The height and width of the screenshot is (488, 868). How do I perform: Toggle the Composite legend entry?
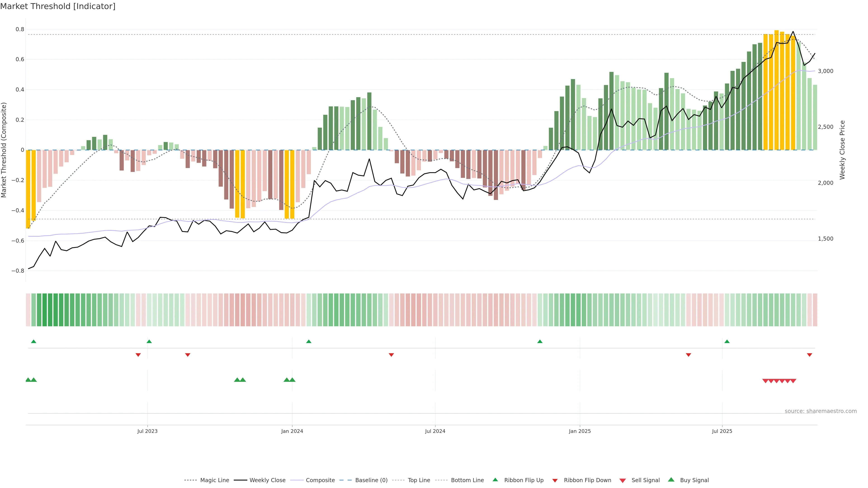click(320, 480)
